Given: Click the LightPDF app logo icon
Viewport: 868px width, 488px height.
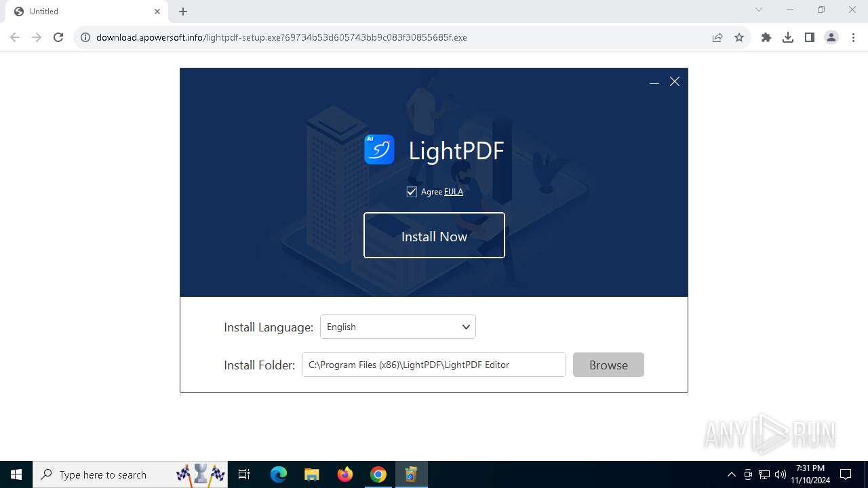Looking at the screenshot, I should coord(379,149).
